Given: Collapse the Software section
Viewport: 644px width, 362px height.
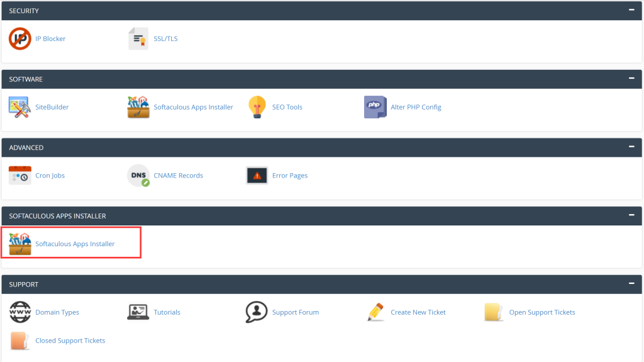Looking at the screenshot, I should (x=631, y=79).
